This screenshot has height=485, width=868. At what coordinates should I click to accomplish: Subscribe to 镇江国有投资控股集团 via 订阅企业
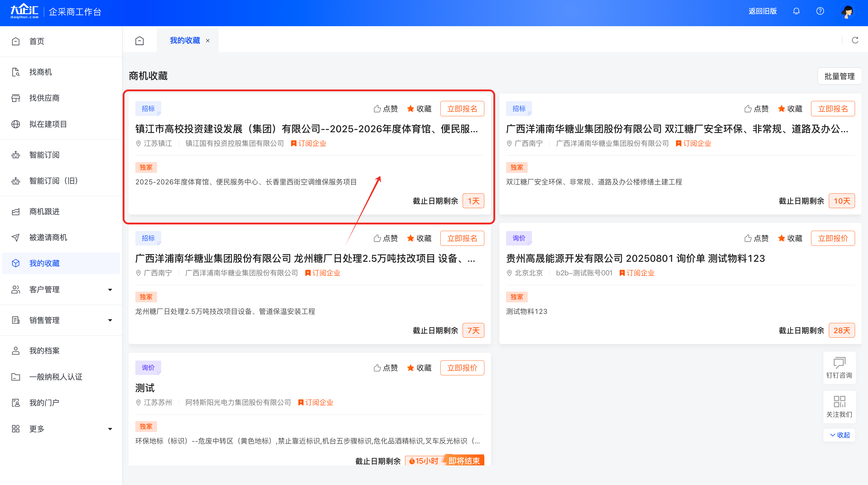(309, 143)
